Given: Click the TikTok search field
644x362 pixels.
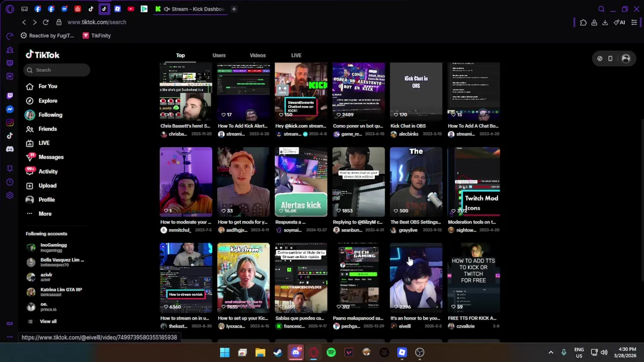Looking at the screenshot, I should tap(56, 70).
